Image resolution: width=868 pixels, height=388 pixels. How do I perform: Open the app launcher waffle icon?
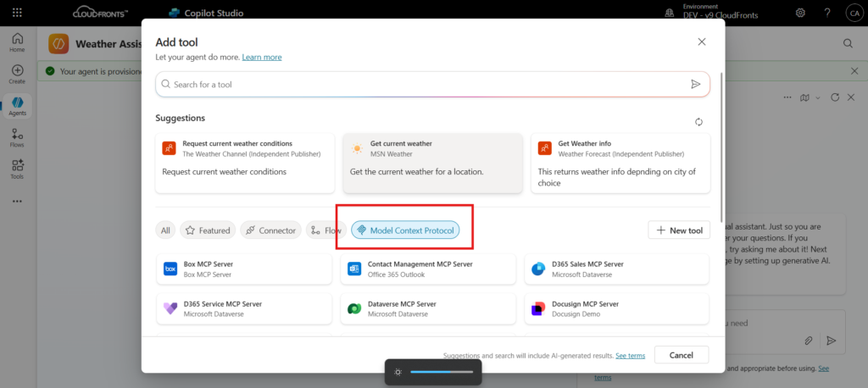pos(17,13)
